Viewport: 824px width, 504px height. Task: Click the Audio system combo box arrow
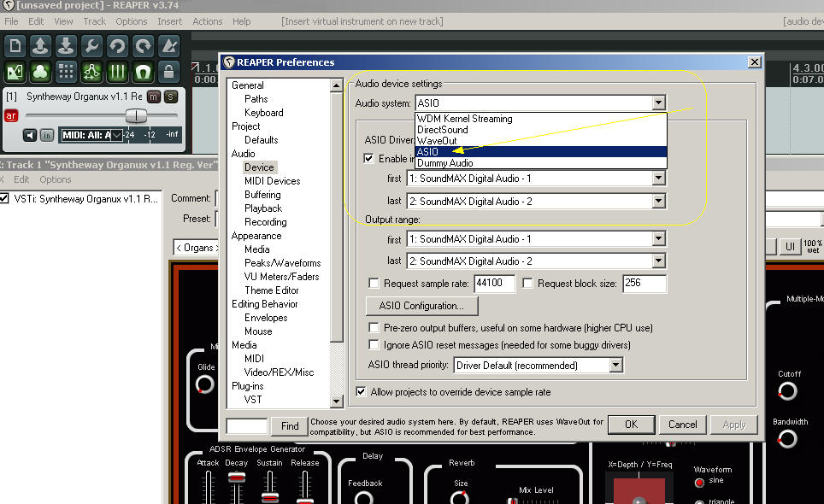tap(658, 103)
